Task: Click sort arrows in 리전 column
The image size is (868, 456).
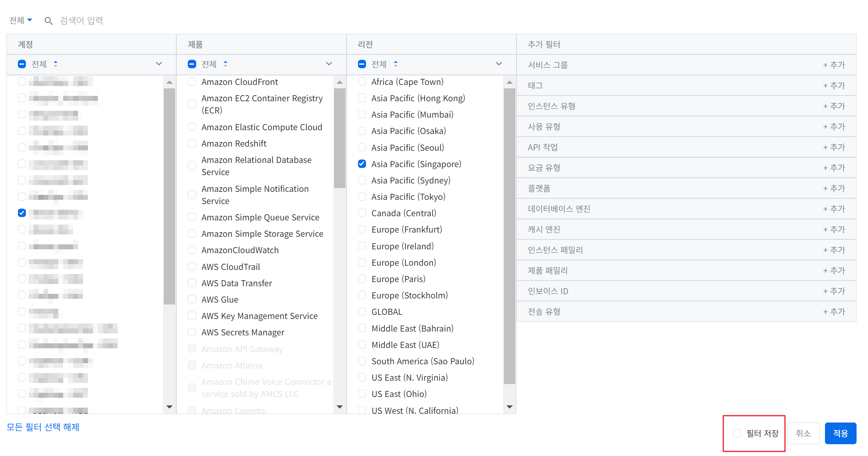Action: (x=396, y=64)
